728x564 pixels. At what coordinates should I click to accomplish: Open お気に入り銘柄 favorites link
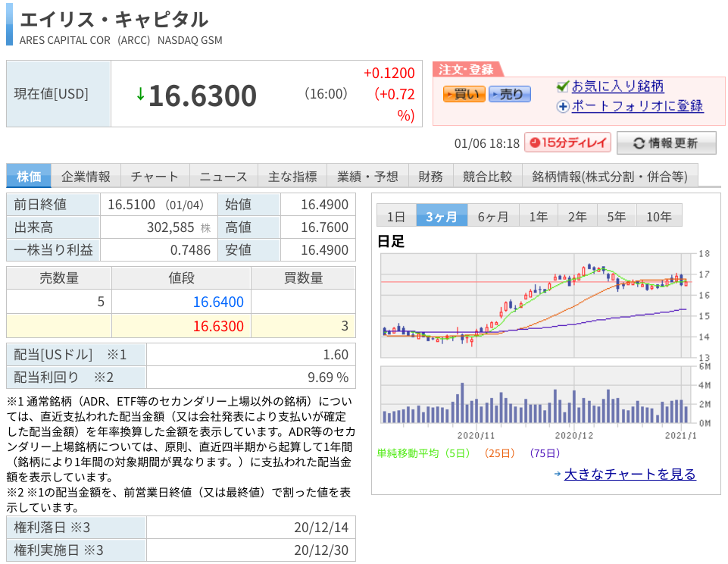click(617, 86)
